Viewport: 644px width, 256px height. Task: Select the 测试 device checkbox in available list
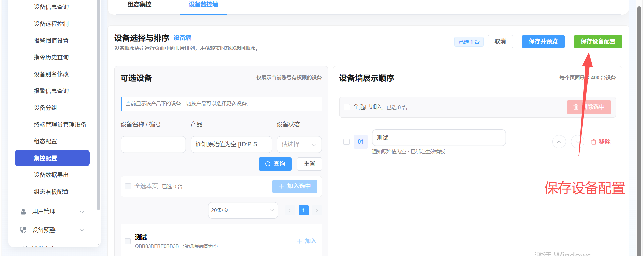click(128, 241)
